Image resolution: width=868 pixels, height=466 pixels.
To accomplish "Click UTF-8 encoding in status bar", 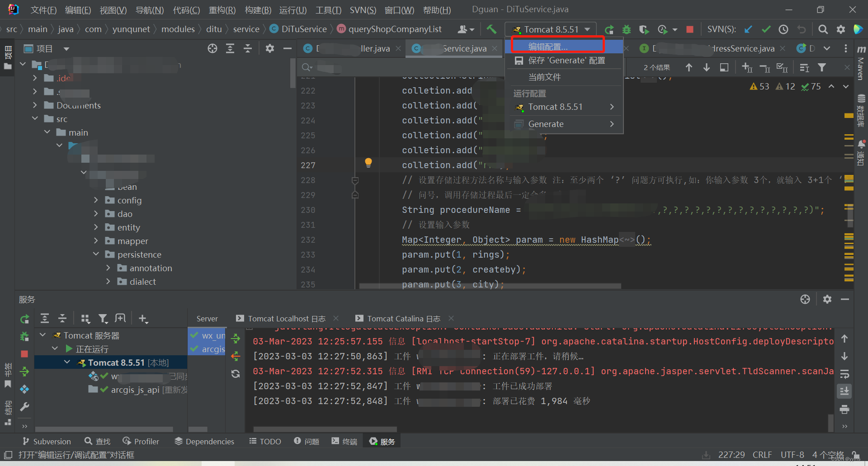I will 792,455.
